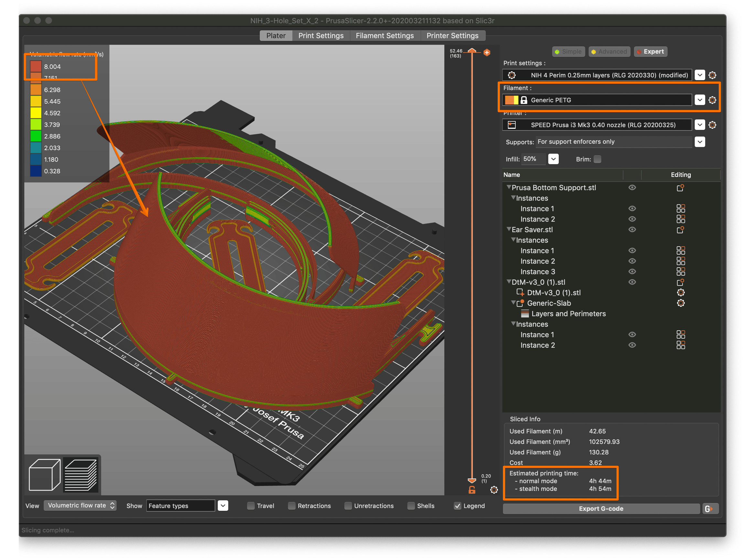Open filament settings gear next to Generic PETG
745x560 pixels.
pos(712,100)
